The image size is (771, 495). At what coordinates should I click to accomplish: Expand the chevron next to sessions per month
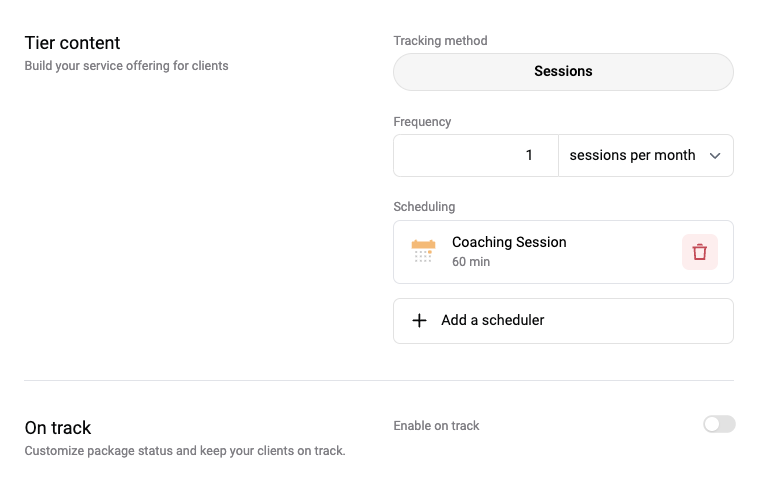coord(715,156)
